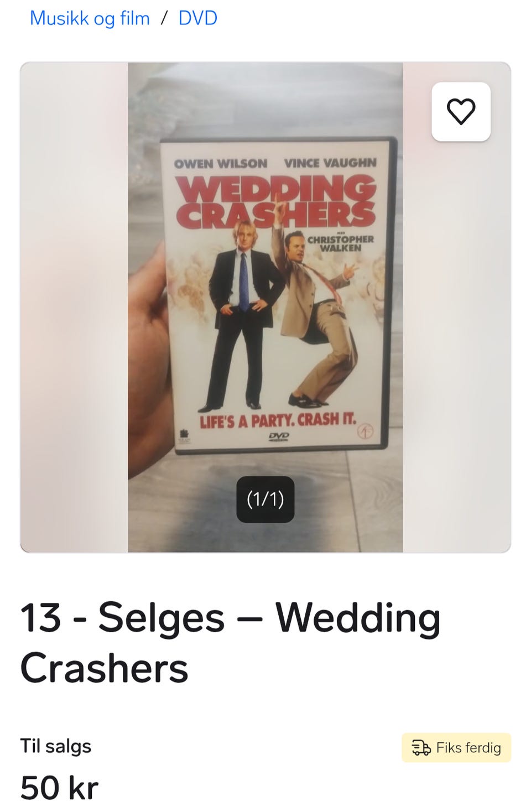Viewport: 531px width, 812px height.
Task: Click the age rating symbol on DVD cover
Action: click(x=365, y=431)
